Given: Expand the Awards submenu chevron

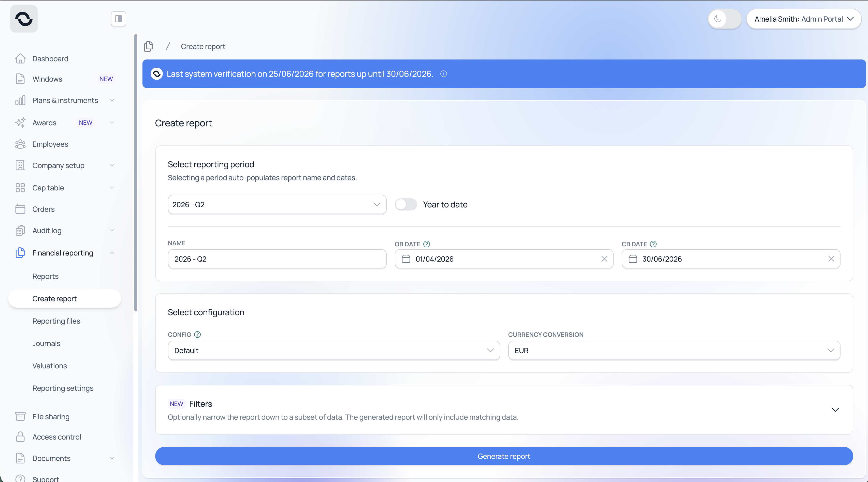Looking at the screenshot, I should click(112, 123).
